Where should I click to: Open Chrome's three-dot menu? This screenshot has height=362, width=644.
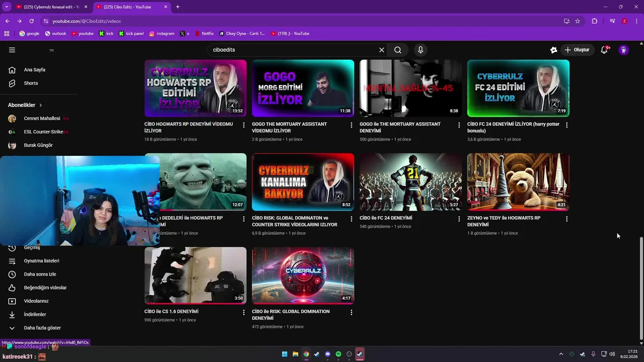click(x=637, y=21)
